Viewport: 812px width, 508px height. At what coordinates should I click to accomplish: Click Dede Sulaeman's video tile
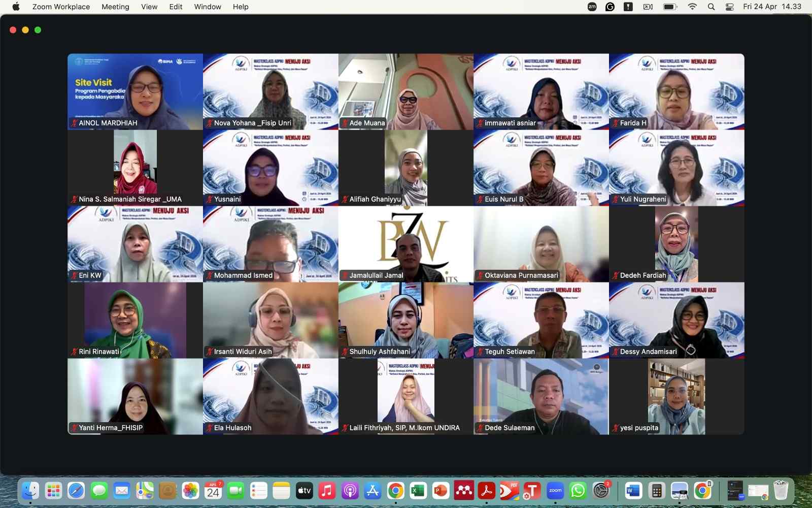(x=541, y=396)
